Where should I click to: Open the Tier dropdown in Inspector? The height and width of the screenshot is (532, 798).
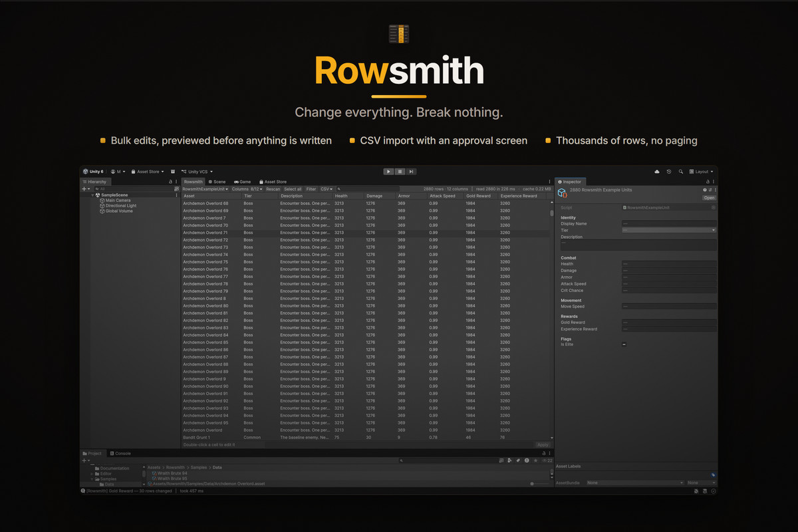pyautogui.click(x=670, y=230)
